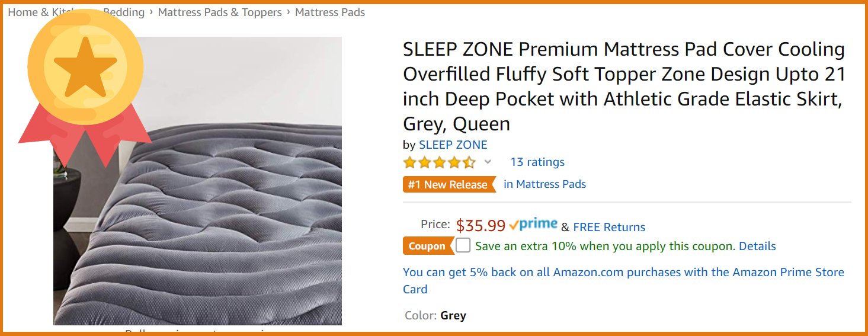Viewport: 868px width, 336px height.
Task: Click the $35.99 price
Action: click(x=481, y=226)
